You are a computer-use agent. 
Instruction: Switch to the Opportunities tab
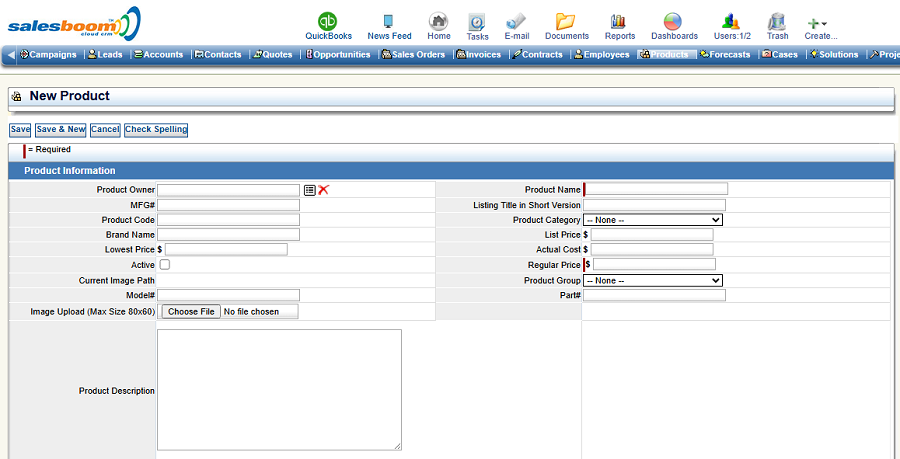click(338, 55)
